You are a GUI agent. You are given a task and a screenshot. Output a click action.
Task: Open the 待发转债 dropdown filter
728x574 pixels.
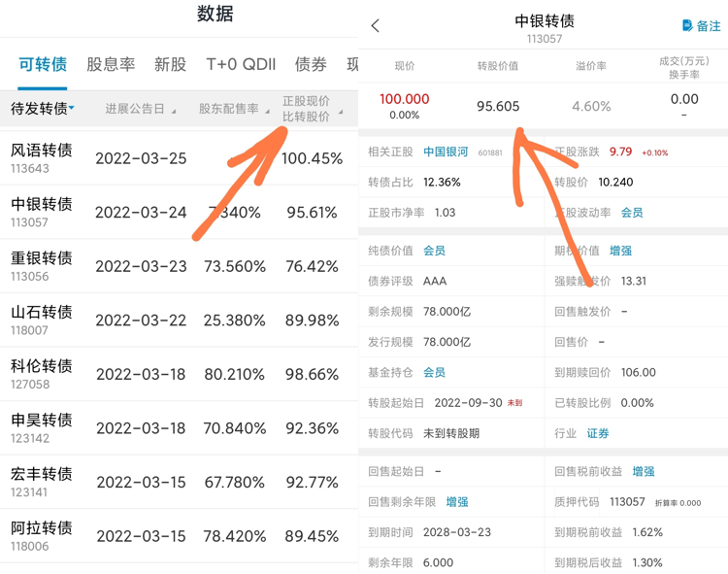coord(43,109)
